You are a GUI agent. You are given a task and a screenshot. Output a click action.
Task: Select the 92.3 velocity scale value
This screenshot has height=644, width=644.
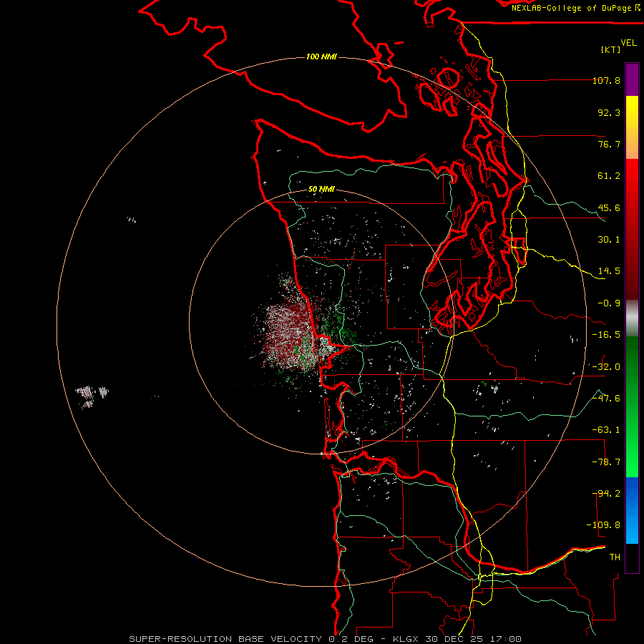click(x=609, y=112)
